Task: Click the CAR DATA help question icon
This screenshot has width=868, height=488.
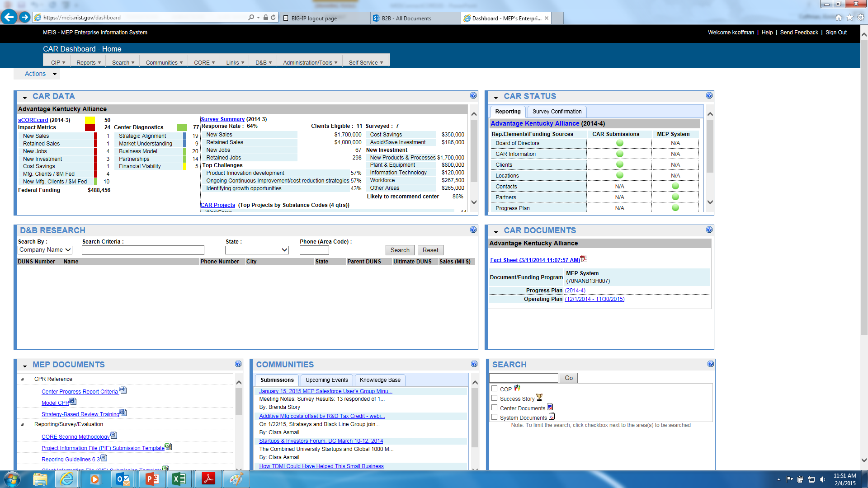Action: coord(473,95)
